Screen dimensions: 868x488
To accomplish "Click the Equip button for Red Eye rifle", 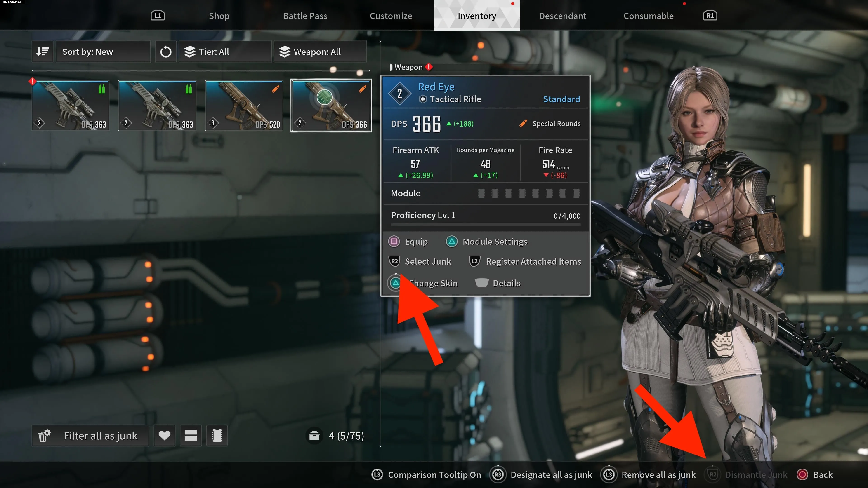I will (415, 241).
